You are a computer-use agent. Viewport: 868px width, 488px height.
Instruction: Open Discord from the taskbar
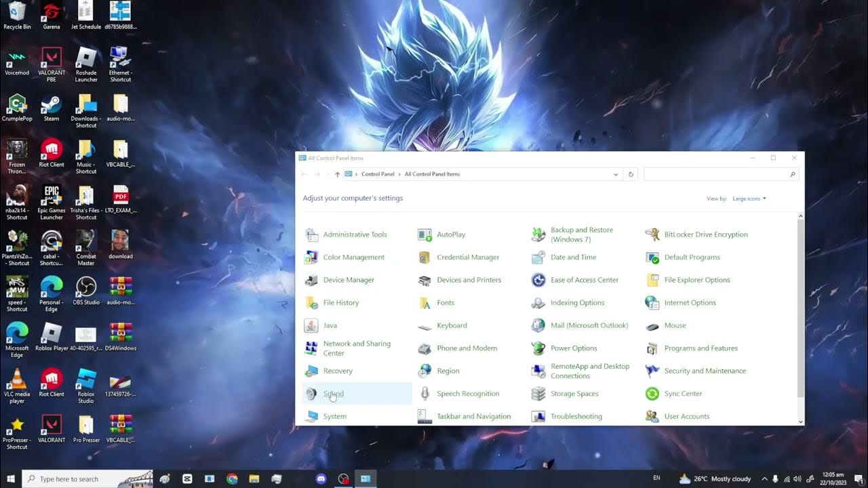[321, 479]
